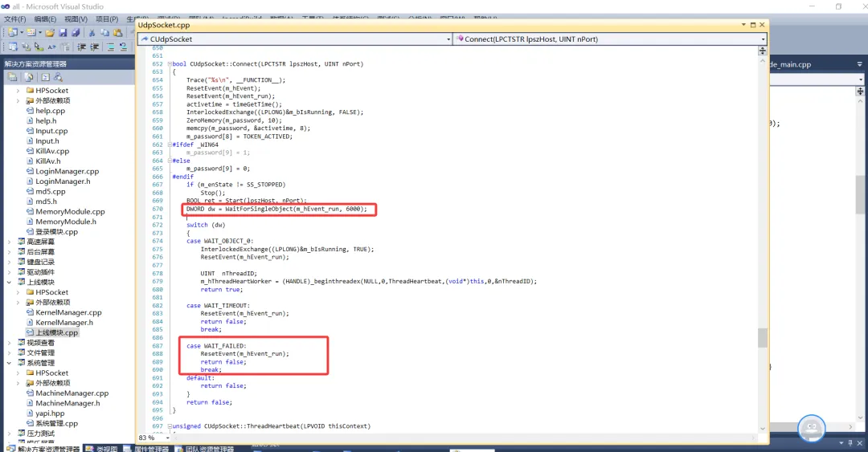Expand the 高速屏幕 project node
This screenshot has height=452, width=868.
pos(9,242)
